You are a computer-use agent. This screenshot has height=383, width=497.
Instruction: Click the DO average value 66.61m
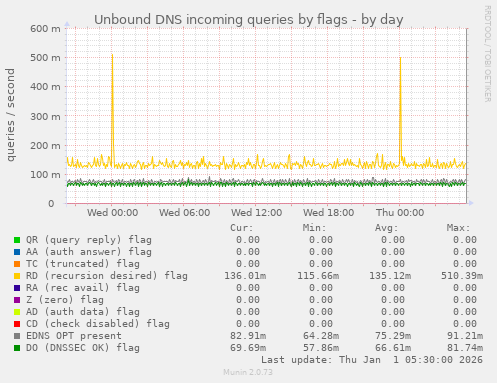click(393, 348)
